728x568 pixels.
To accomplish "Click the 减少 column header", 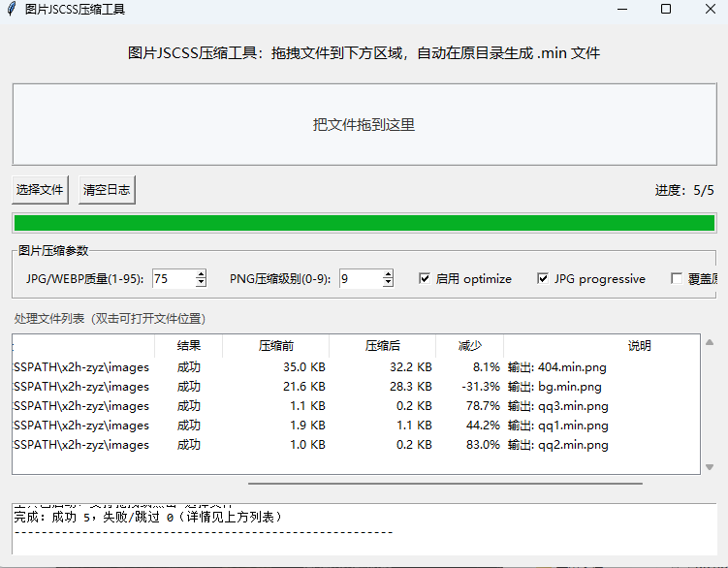I will pyautogui.click(x=470, y=345).
